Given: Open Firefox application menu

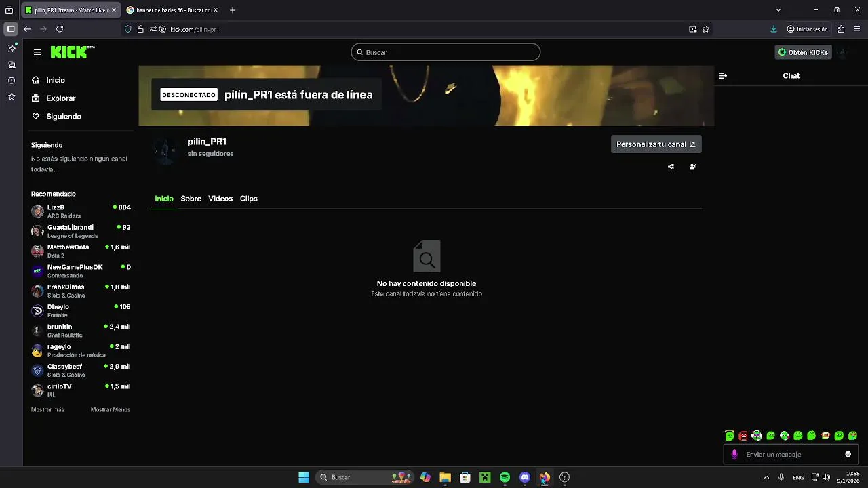Looking at the screenshot, I should 856,29.
